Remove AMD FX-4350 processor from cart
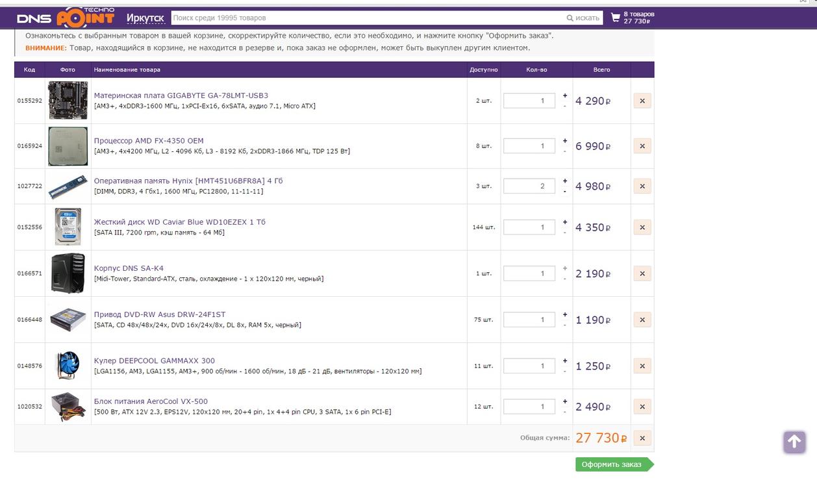Screen dimensions: 817x504 [642, 146]
